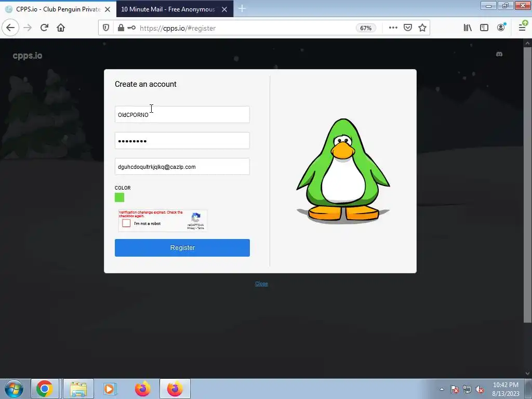Open a new browser tab

pos(242,9)
